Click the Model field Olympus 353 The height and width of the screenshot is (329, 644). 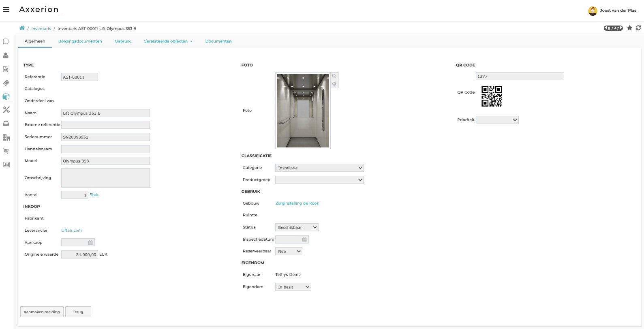point(105,161)
